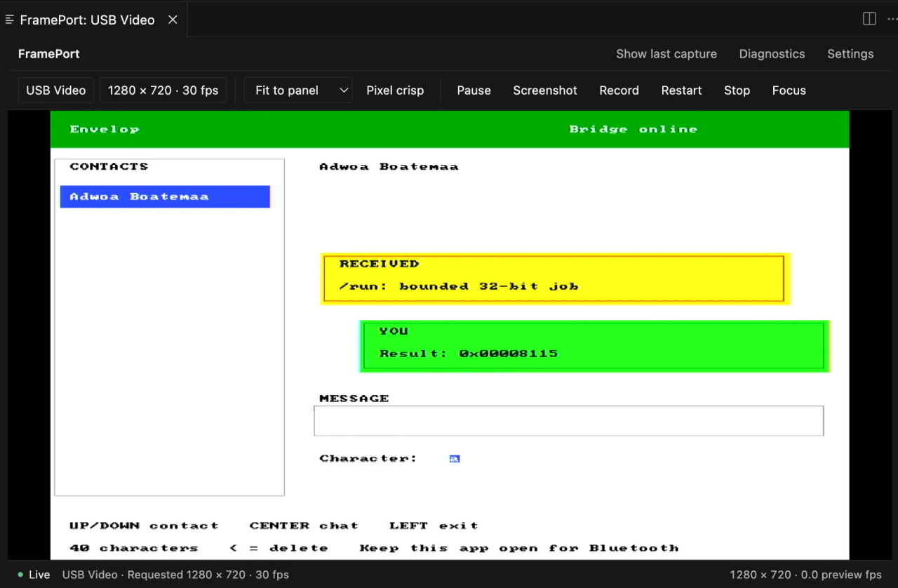Stop the video stream

tap(737, 91)
